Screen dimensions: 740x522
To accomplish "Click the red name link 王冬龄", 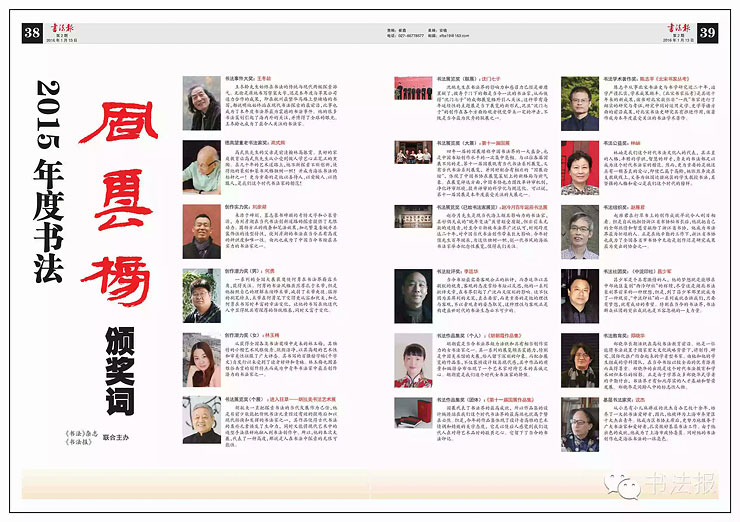I will (263, 77).
